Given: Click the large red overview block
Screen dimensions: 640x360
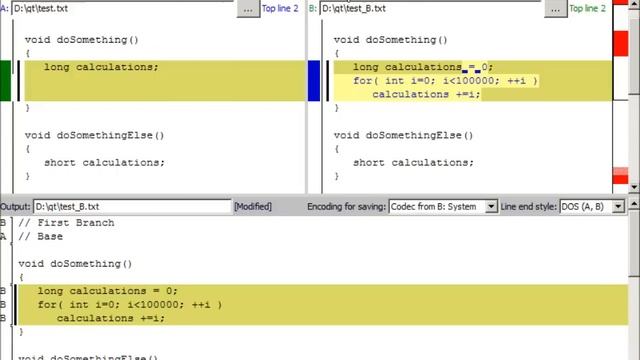Looking at the screenshot, I should tap(620, 43).
